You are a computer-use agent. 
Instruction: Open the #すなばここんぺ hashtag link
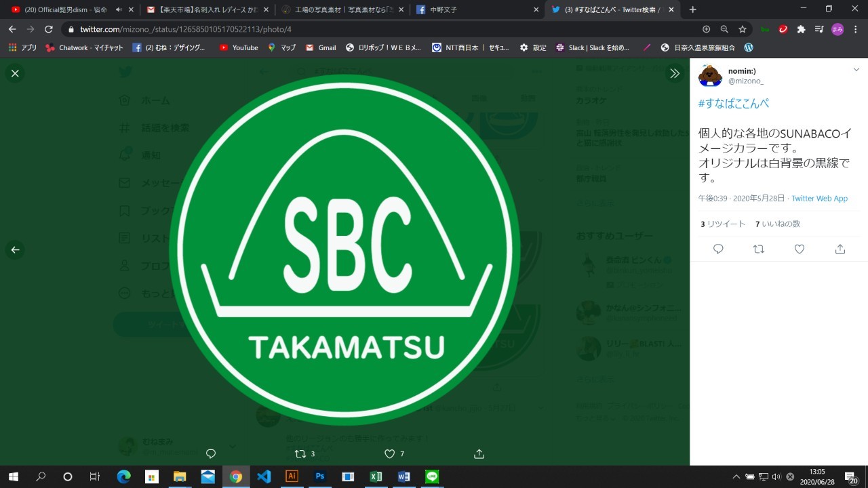pyautogui.click(x=733, y=104)
